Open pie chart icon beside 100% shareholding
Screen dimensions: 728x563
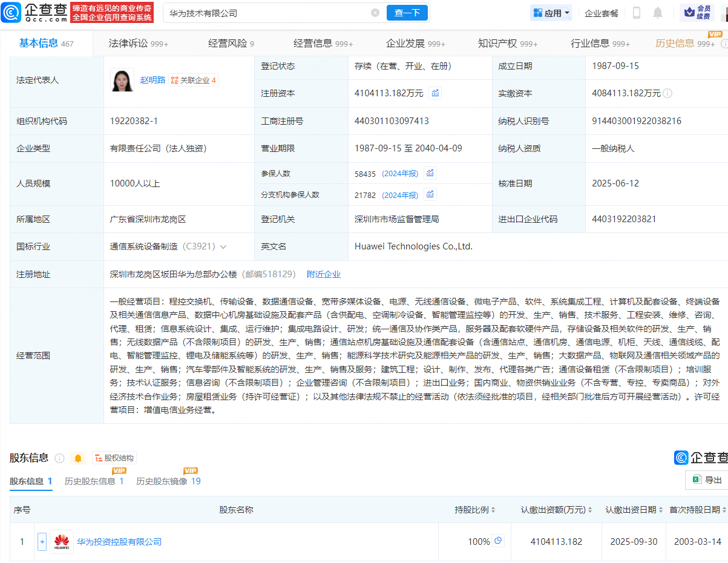pyautogui.click(x=497, y=542)
